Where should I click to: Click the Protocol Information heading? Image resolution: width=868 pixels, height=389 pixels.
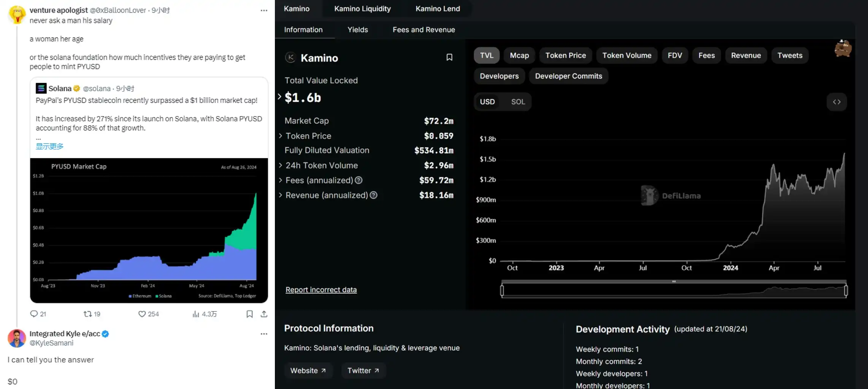click(x=329, y=328)
